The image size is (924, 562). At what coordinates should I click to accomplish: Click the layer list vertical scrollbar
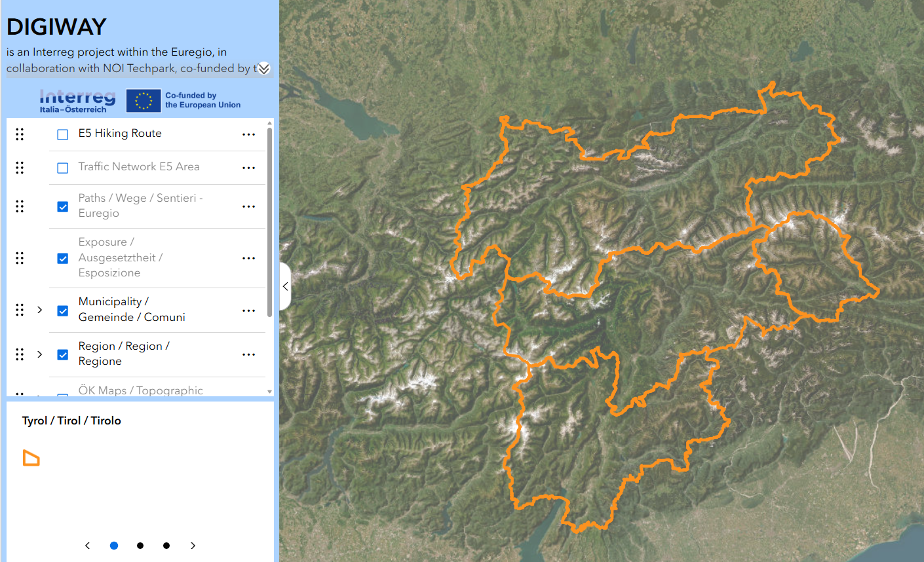coord(269,223)
